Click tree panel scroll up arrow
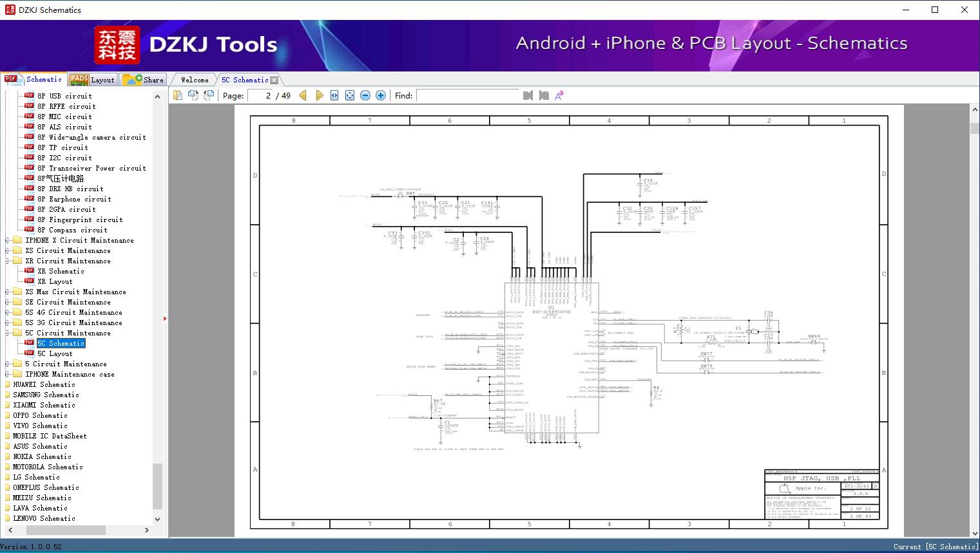 coord(157,97)
